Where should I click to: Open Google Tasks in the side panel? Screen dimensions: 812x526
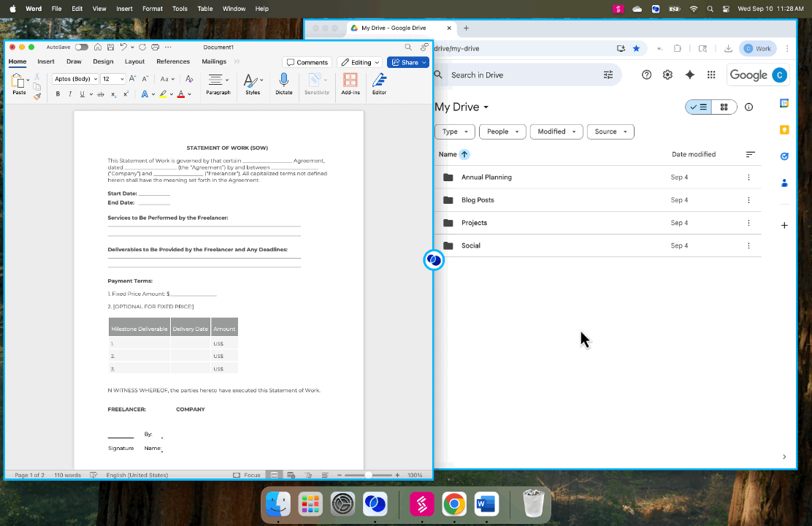(784, 156)
